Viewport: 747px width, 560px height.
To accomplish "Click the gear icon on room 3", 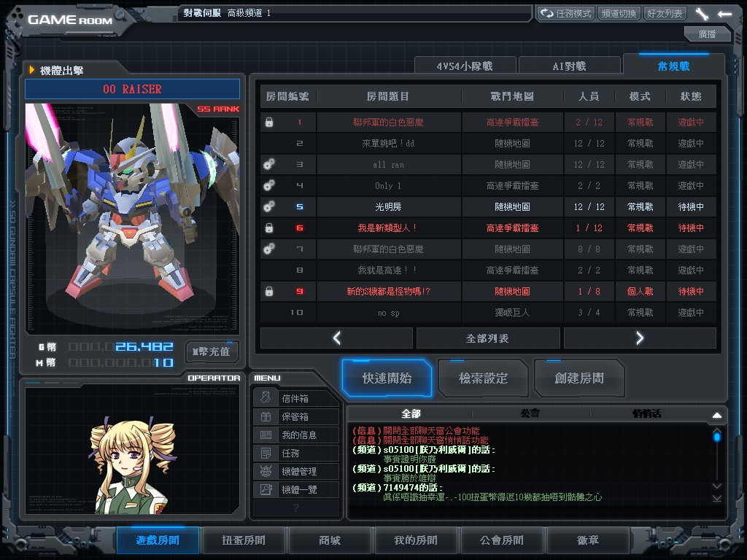I will [268, 165].
